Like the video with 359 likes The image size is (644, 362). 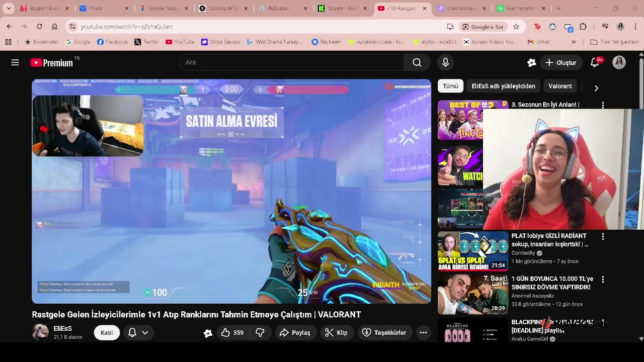point(232,333)
